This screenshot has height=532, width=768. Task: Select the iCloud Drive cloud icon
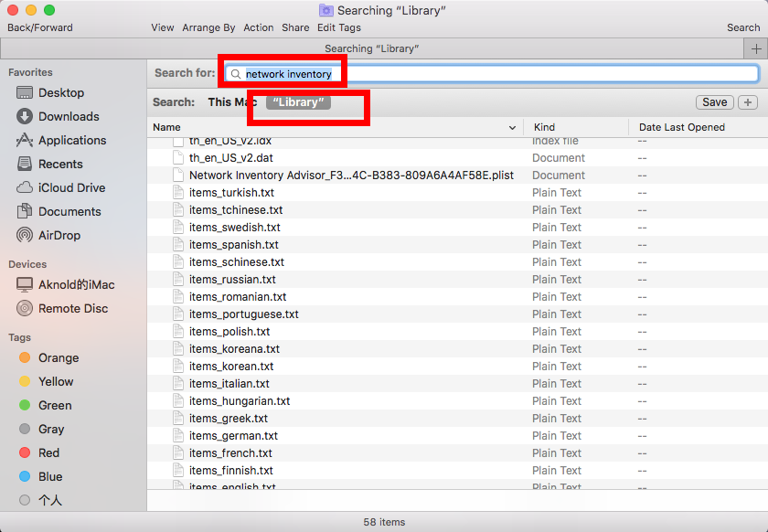pos(25,188)
